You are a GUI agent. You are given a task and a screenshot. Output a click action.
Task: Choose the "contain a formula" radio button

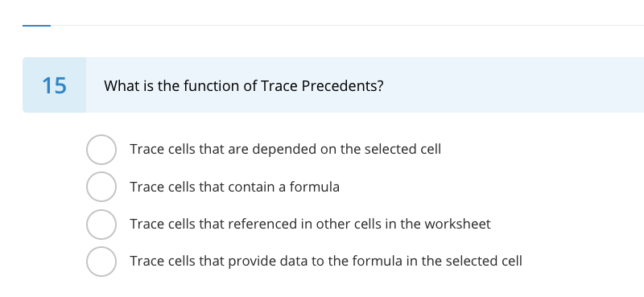101,187
